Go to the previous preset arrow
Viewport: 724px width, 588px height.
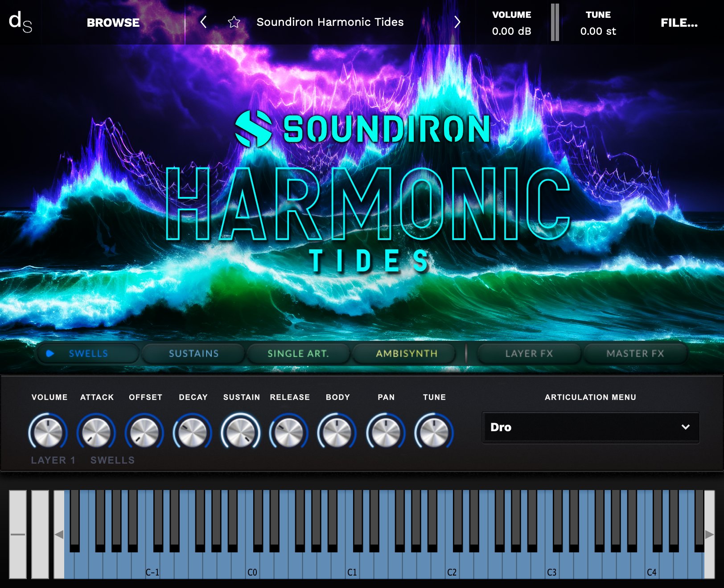tap(203, 22)
